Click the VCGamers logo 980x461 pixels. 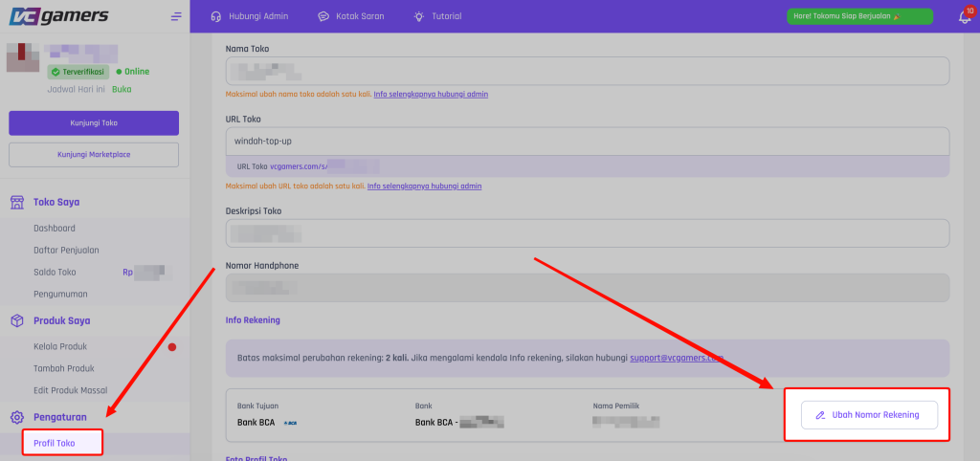(x=58, y=16)
